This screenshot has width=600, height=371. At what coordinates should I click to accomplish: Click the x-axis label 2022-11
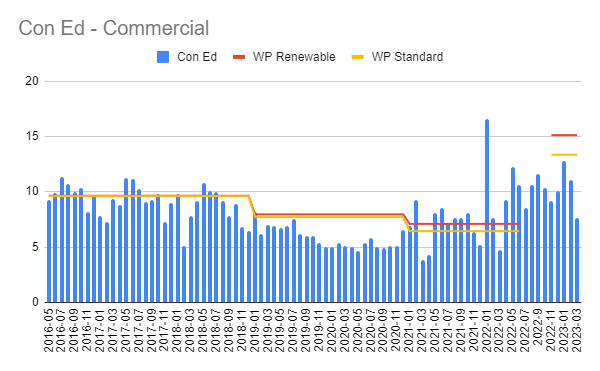(x=551, y=330)
